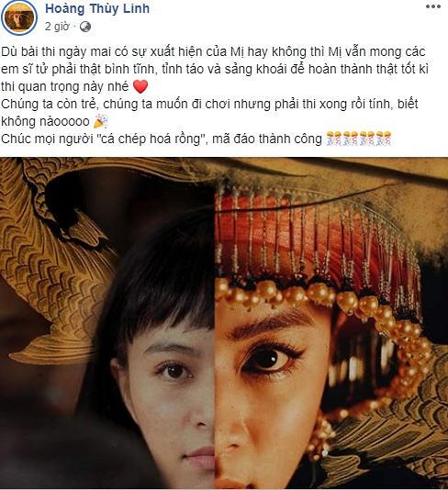Viewport: 448px width, 490px height.
Task: Click the words "Dù bài thi ngày mai"
Action: (56, 52)
